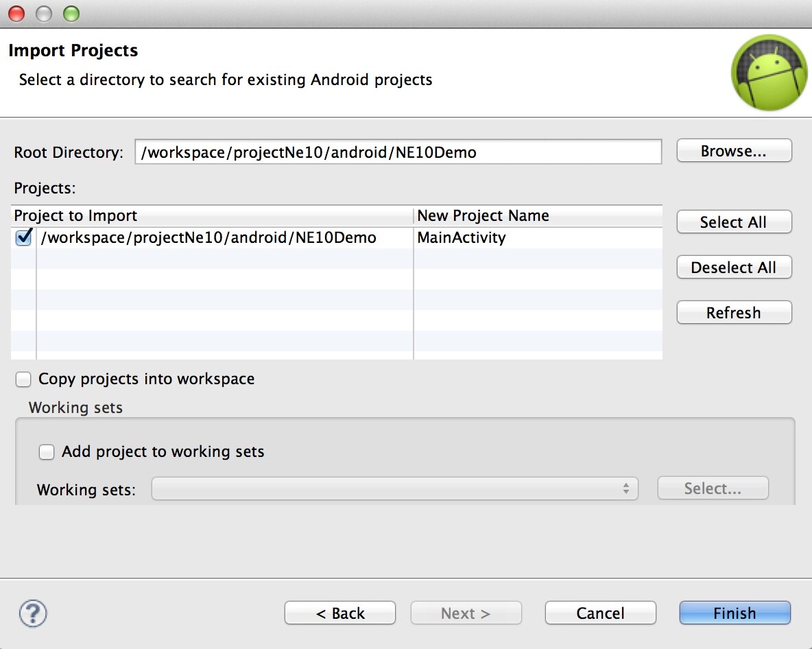Enable Copy projects into workspace
Viewport: 812px width, 649px height.
[x=24, y=379]
